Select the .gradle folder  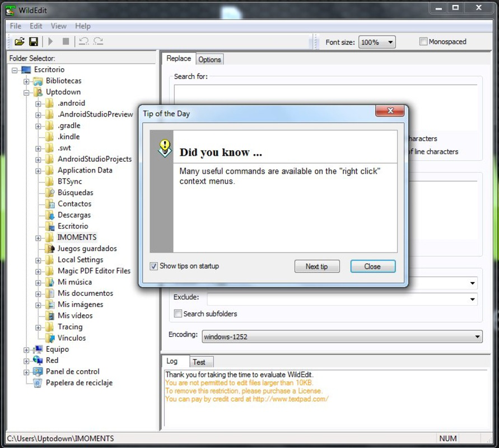[x=69, y=125]
